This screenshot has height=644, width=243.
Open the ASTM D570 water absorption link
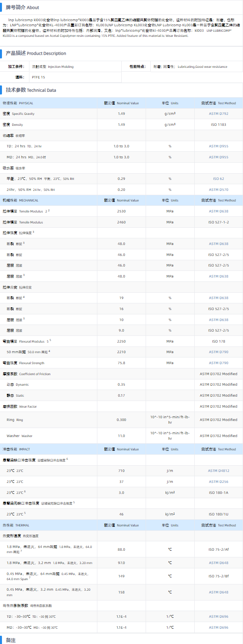point(218,190)
